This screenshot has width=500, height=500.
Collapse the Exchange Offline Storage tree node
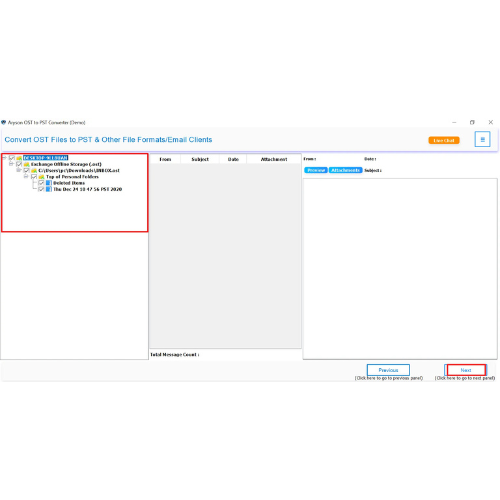pos(11,164)
